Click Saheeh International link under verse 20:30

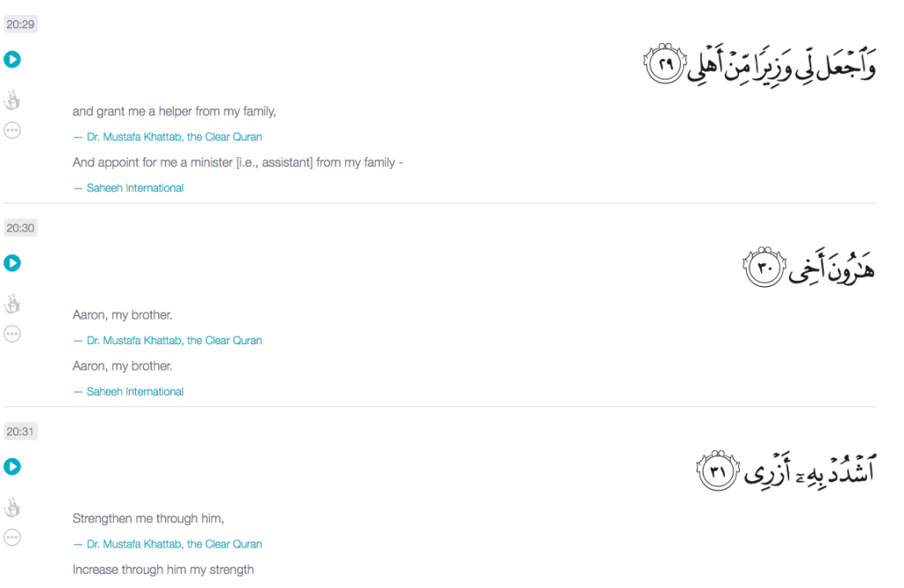click(135, 391)
